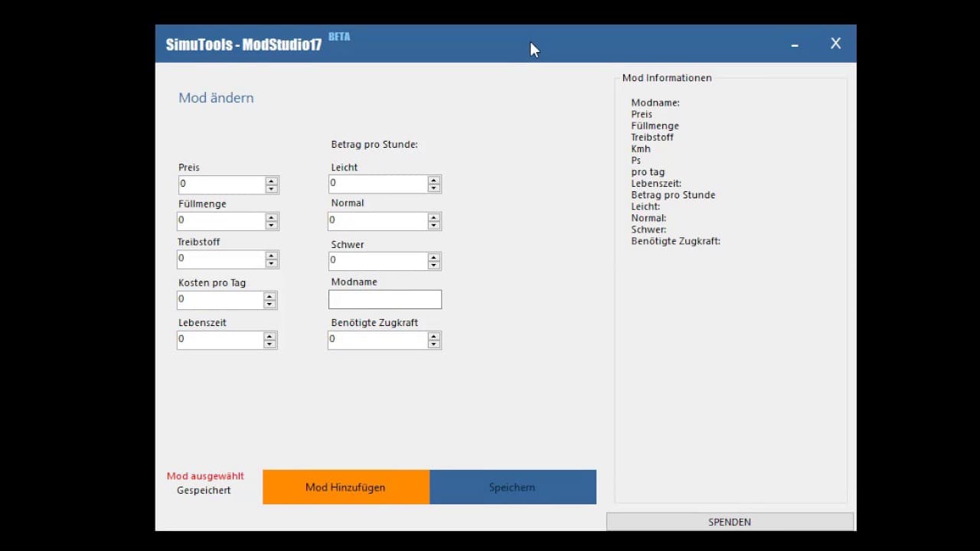Increase Benötigte Zugkraft with up arrow
The height and width of the screenshot is (551, 980).
(x=434, y=336)
